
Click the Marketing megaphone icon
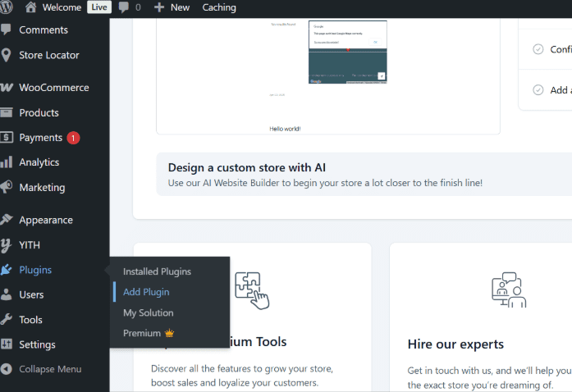point(7,187)
